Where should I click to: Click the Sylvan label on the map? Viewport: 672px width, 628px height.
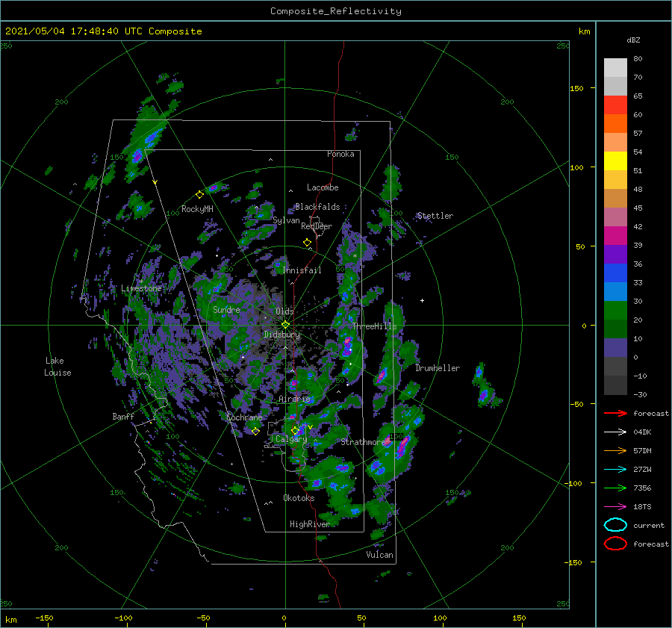286,220
